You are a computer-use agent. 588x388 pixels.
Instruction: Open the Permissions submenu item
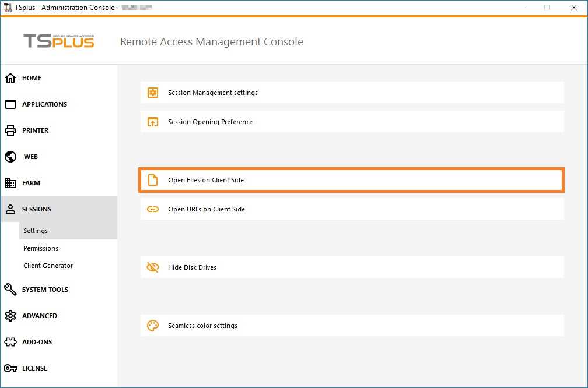pos(41,248)
